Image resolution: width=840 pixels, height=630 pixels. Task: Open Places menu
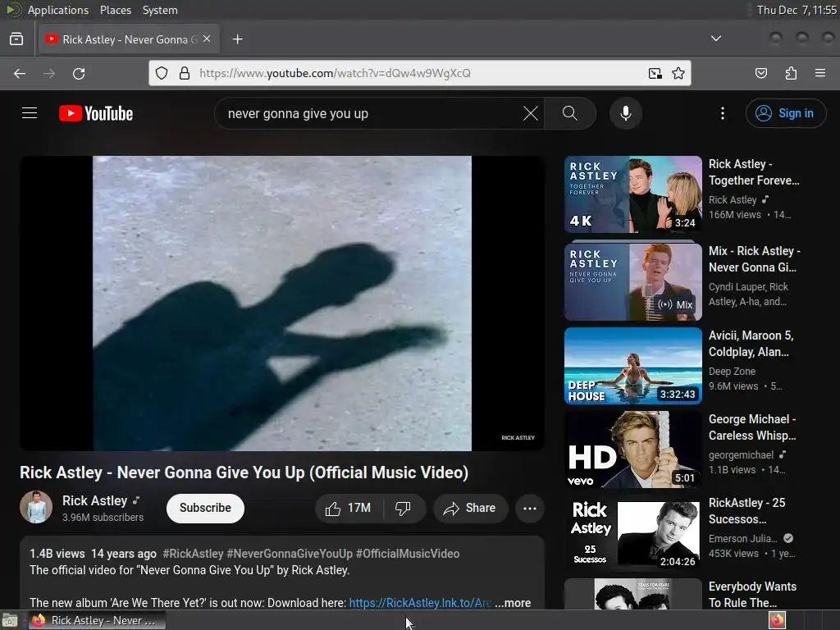[x=115, y=10]
